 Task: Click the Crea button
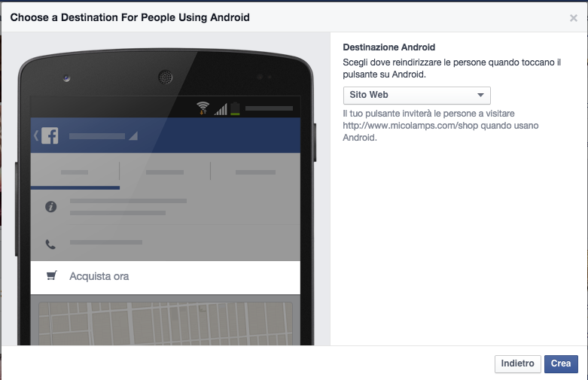(x=561, y=363)
